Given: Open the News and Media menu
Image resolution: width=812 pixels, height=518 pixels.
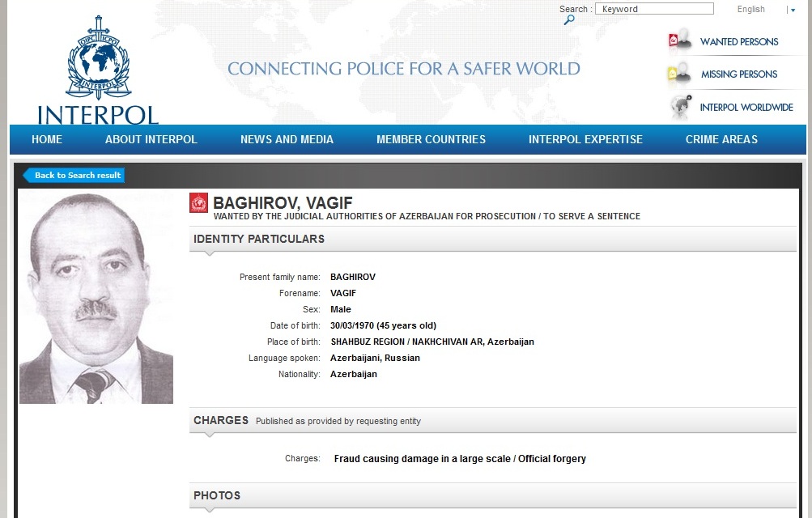Looking at the screenshot, I should pyautogui.click(x=287, y=139).
